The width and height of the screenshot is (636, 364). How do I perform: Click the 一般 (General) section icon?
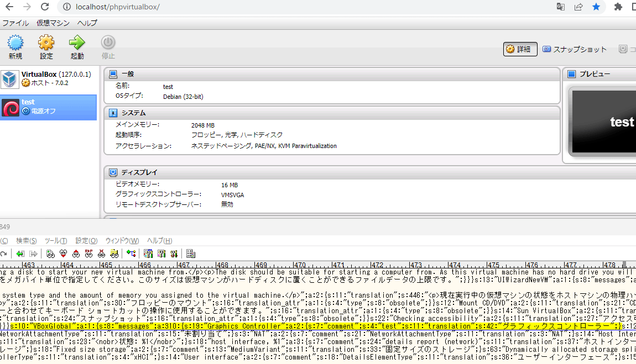[x=113, y=74]
